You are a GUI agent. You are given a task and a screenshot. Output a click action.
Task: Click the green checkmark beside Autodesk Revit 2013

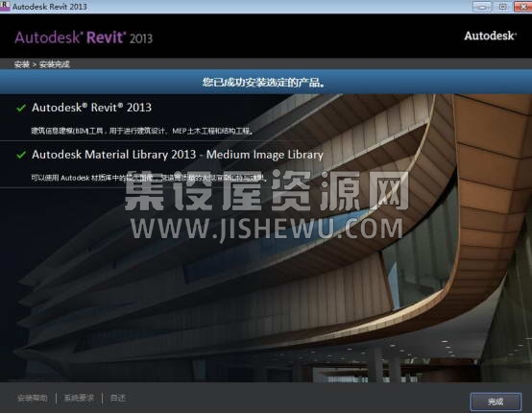click(21, 109)
